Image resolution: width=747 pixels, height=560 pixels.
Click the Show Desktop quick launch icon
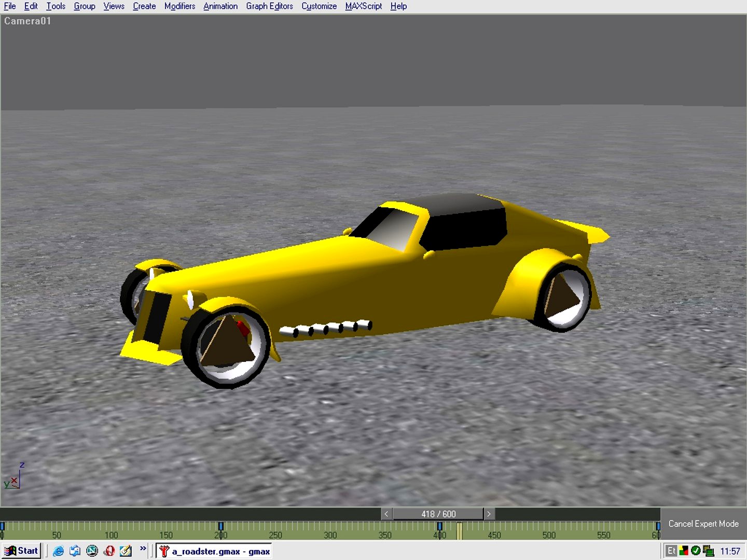[x=75, y=551]
